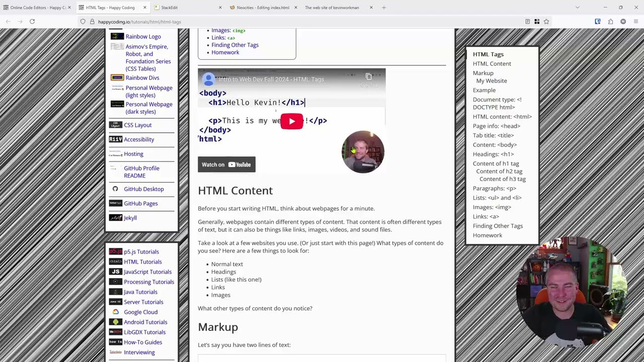644x362 pixels.
Task: Open the Server Tutorials link
Action: pyautogui.click(x=143, y=302)
